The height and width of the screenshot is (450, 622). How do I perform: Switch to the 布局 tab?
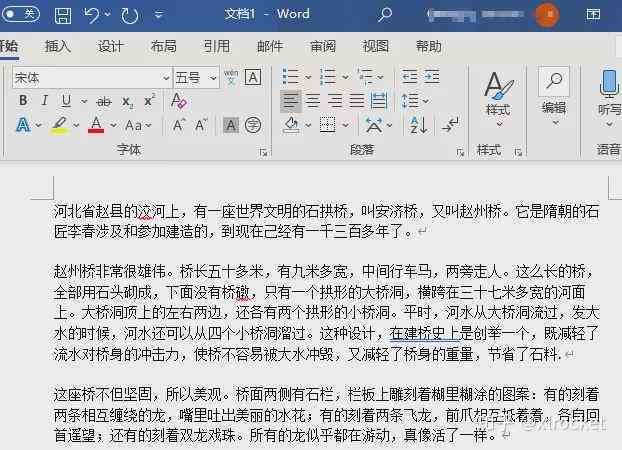point(163,47)
